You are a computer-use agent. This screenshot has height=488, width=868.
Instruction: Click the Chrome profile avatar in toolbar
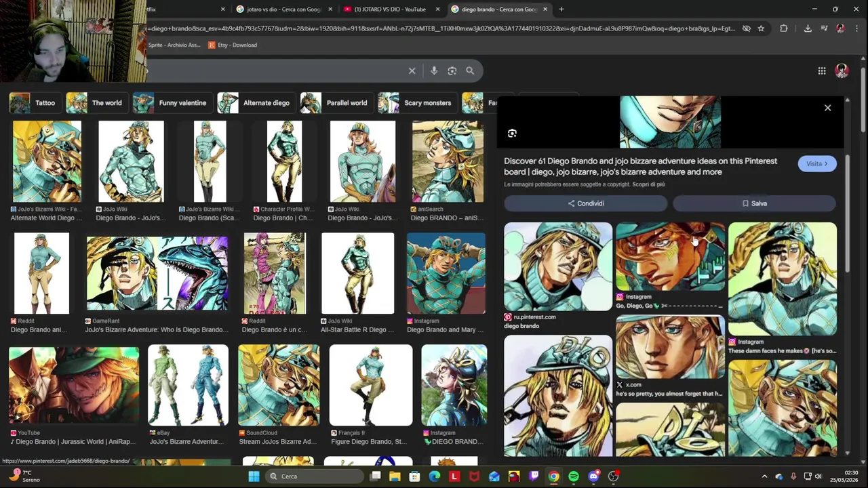click(840, 28)
